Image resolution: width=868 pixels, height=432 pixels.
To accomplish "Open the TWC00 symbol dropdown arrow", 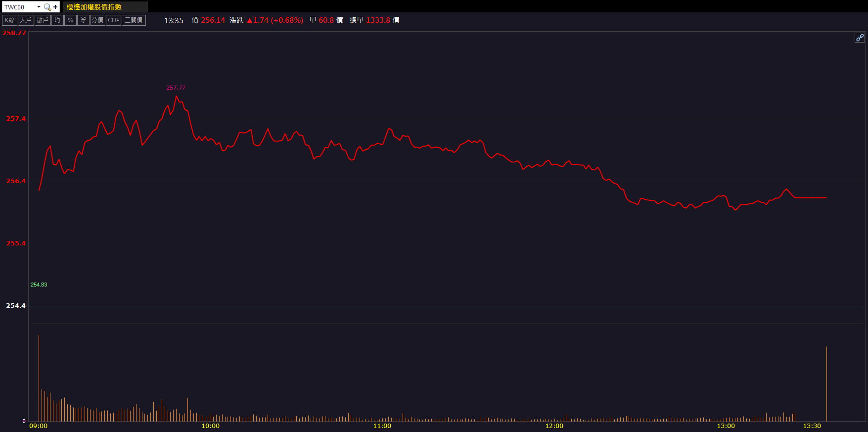I will (x=39, y=7).
